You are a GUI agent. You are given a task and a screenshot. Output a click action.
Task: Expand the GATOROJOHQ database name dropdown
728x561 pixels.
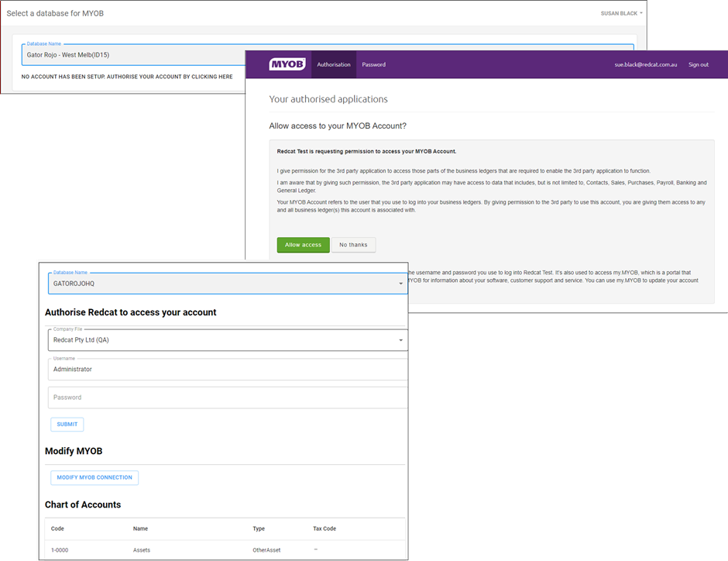tap(228, 284)
